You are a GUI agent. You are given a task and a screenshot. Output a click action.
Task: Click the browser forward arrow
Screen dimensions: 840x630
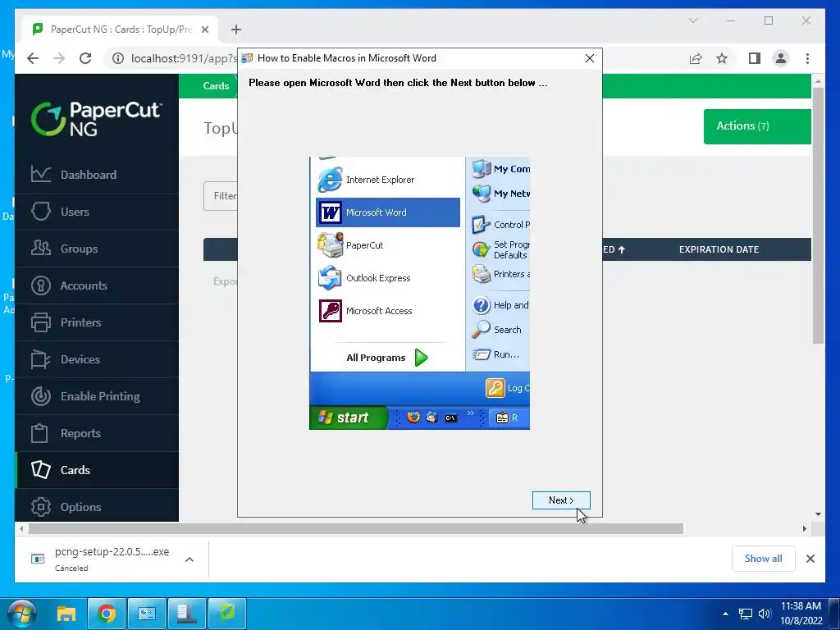pos(59,58)
